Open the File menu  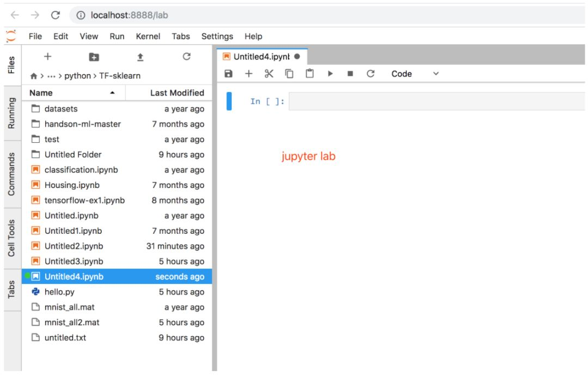tap(35, 37)
